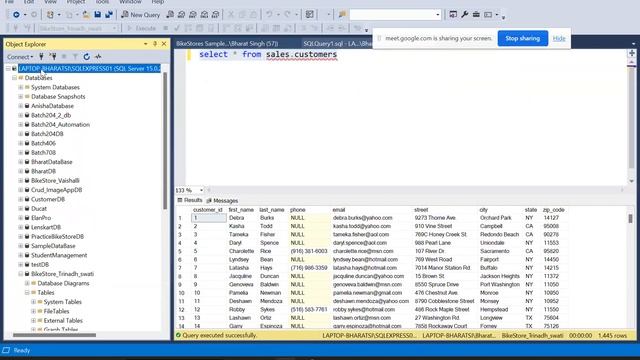
Task: Switch to SQLQuery1.sql tab
Action: pyautogui.click(x=337, y=43)
